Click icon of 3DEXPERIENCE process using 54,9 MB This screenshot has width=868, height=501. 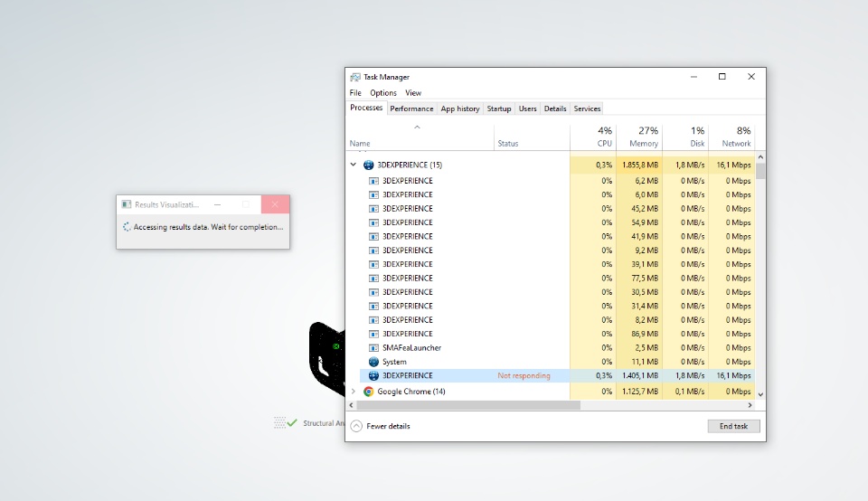pos(373,222)
